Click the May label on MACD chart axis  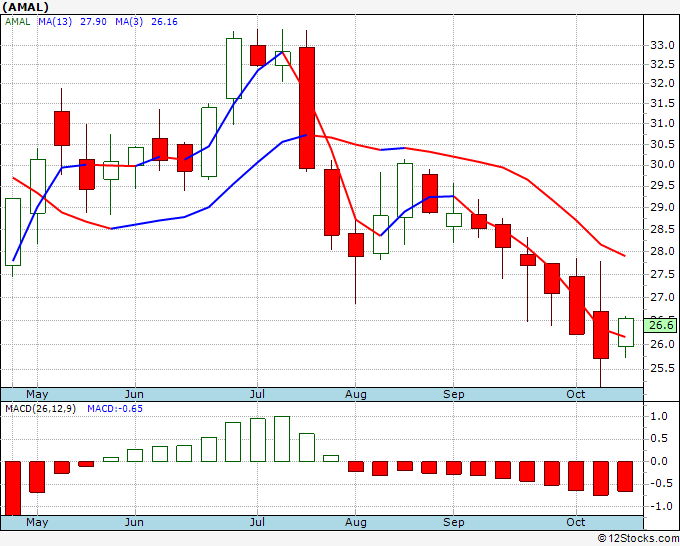coord(37,522)
